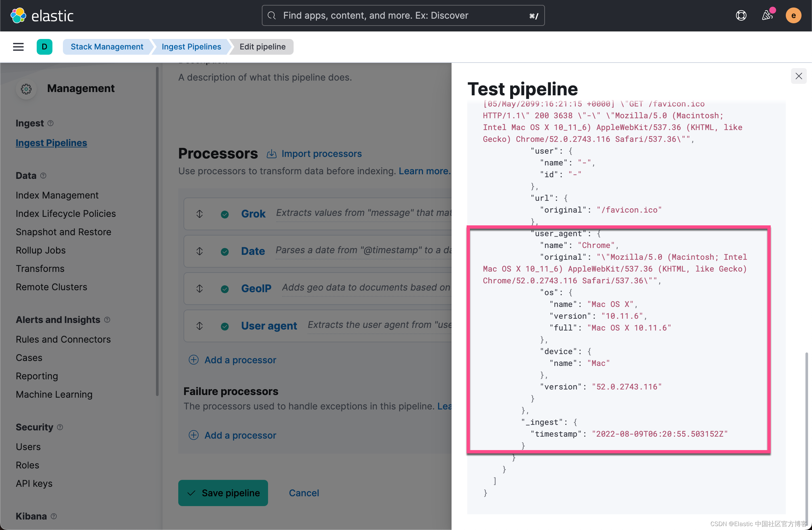Viewport: 812px width, 530px height.
Task: Click the Date processor move handle
Action: (x=200, y=251)
